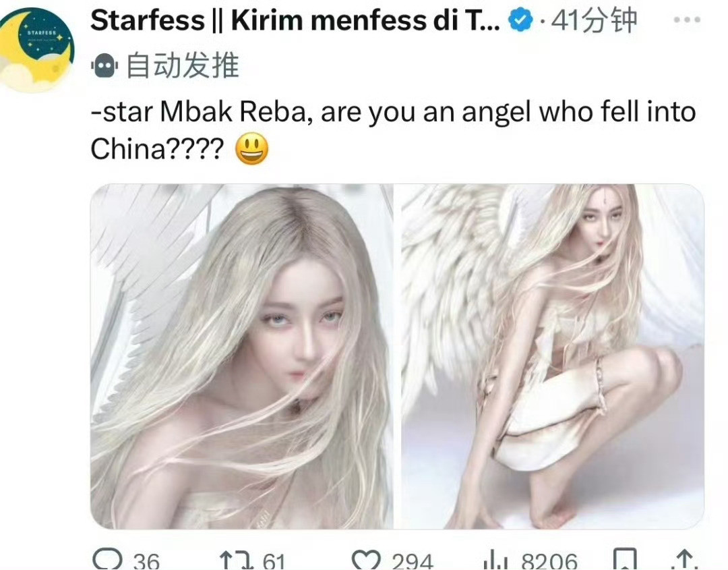
Task: Click the share upload icon
Action: coord(685,560)
